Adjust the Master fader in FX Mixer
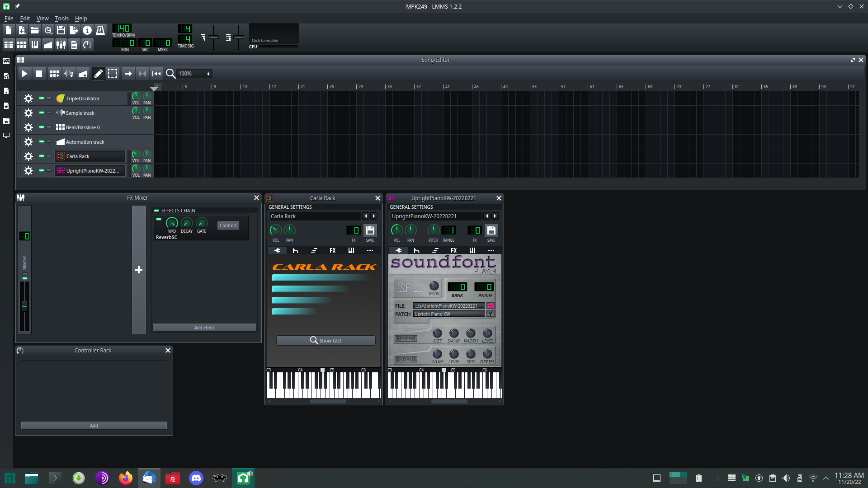 25,306
